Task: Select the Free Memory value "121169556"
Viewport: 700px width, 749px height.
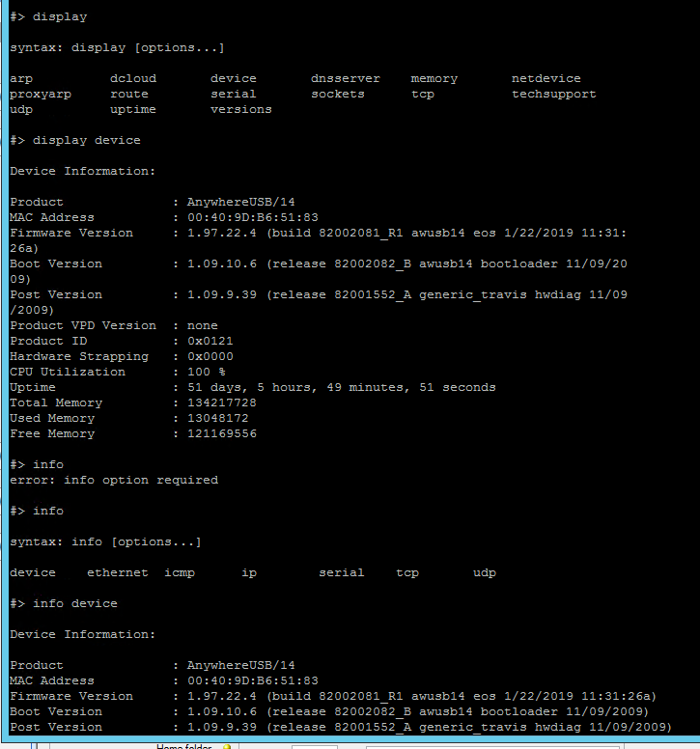Action: click(222, 433)
